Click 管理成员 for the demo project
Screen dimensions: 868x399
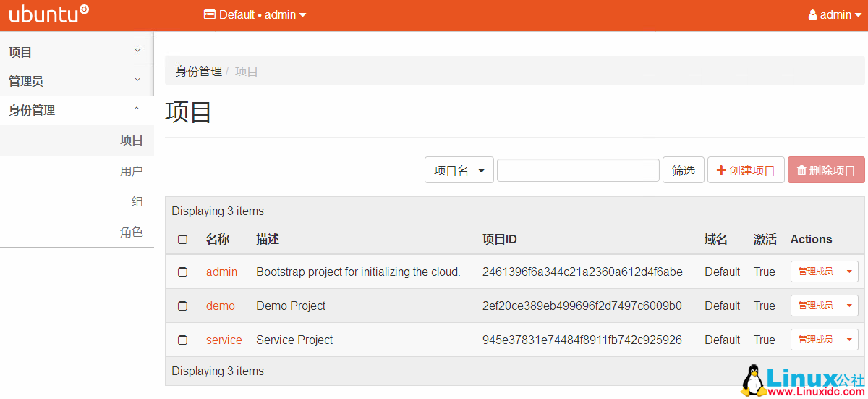coord(815,306)
